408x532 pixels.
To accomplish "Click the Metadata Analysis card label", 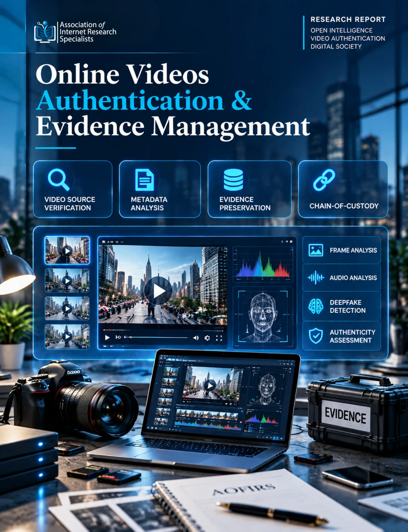I will click(x=149, y=204).
